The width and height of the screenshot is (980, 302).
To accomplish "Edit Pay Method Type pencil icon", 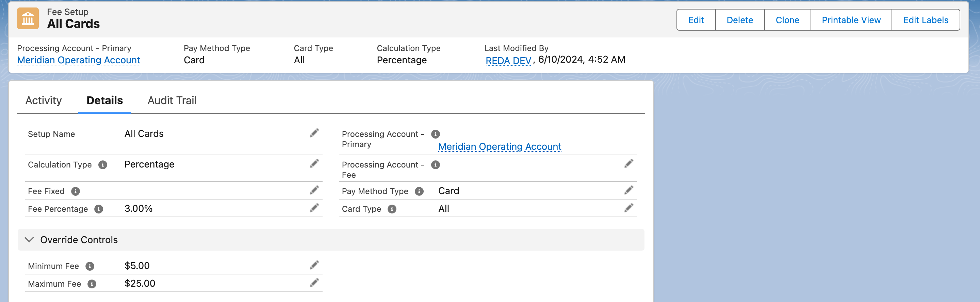I will coord(628,190).
